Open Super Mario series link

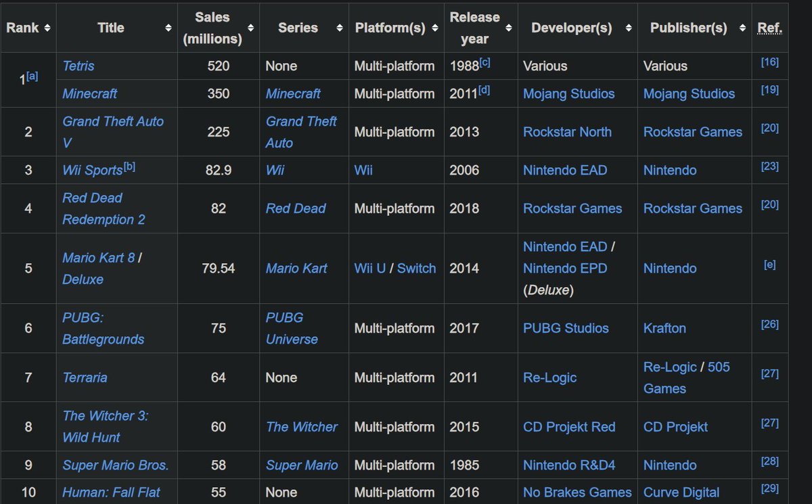point(302,465)
